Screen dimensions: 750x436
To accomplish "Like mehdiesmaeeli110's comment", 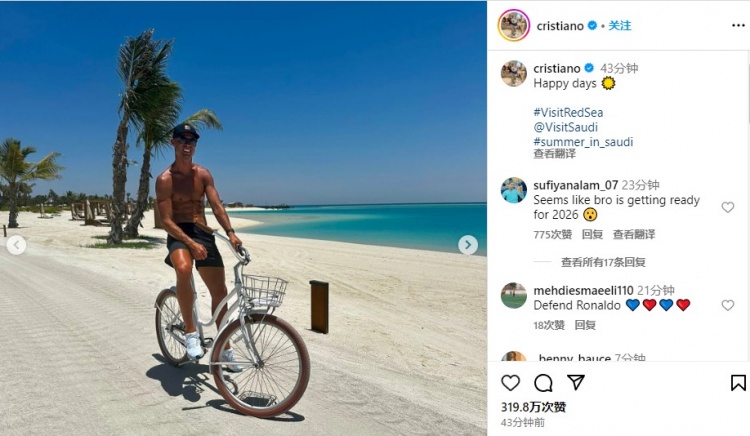I will point(727,305).
